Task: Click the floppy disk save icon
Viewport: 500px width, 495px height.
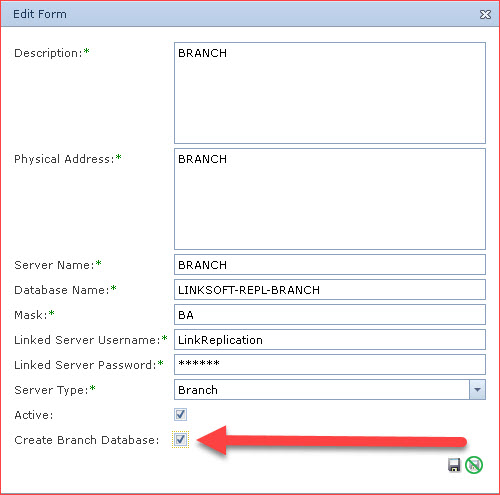Action: pos(454,465)
